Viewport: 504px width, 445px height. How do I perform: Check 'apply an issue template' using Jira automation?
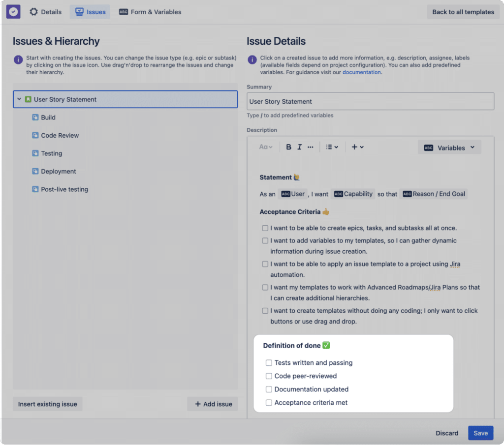pos(265,264)
